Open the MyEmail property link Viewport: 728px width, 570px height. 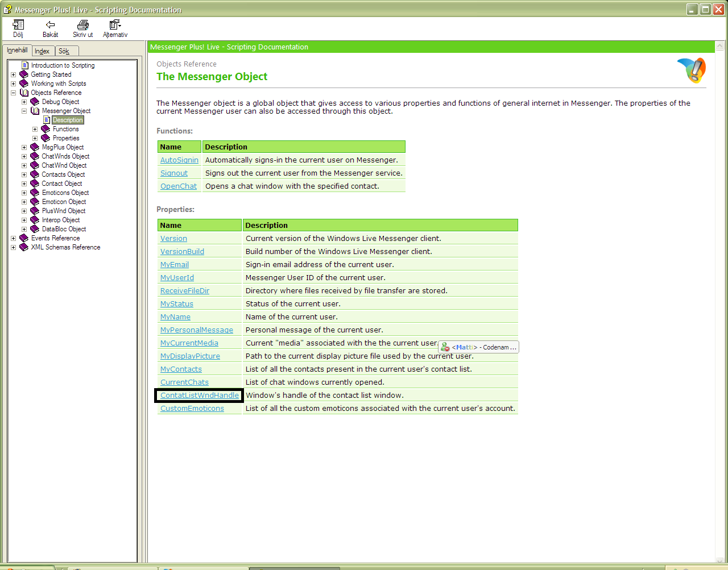[175, 265]
